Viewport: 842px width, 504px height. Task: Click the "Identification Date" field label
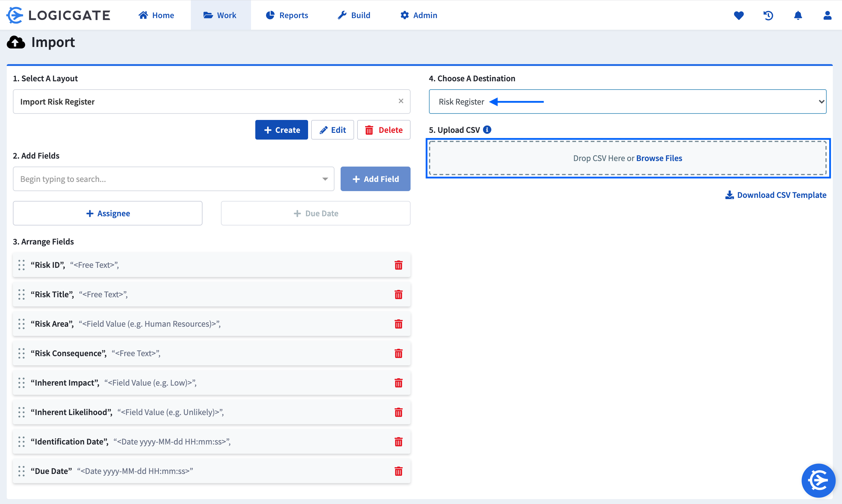69,442
